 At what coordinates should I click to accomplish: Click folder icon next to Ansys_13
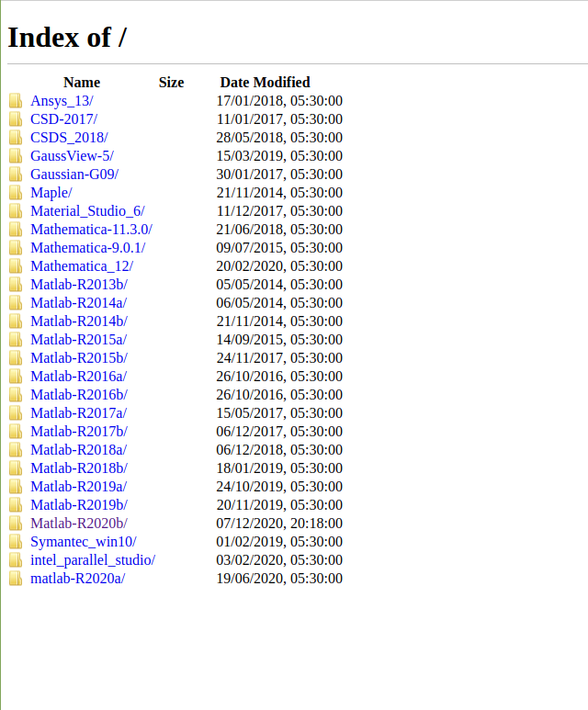pos(16,101)
